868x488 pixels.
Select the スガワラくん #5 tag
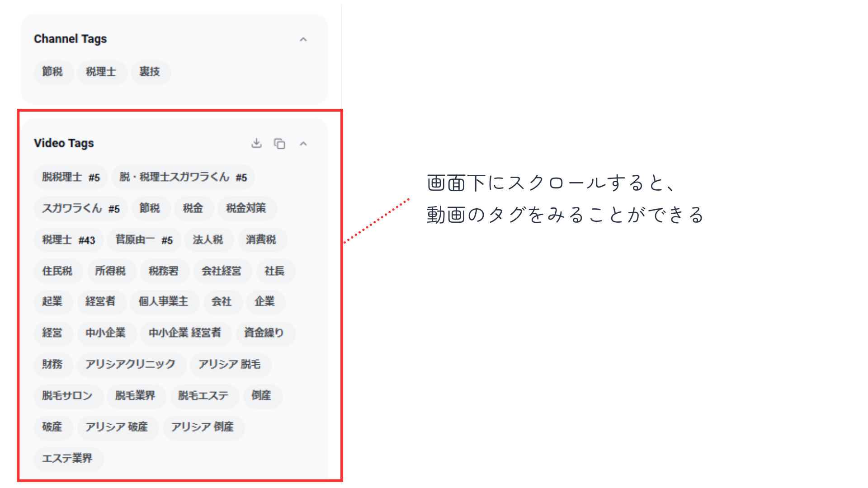(x=80, y=208)
